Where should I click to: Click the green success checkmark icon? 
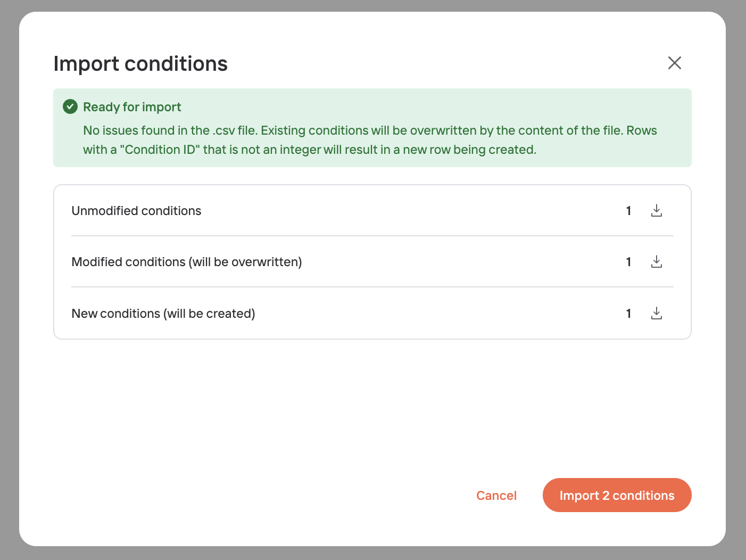coord(70,107)
